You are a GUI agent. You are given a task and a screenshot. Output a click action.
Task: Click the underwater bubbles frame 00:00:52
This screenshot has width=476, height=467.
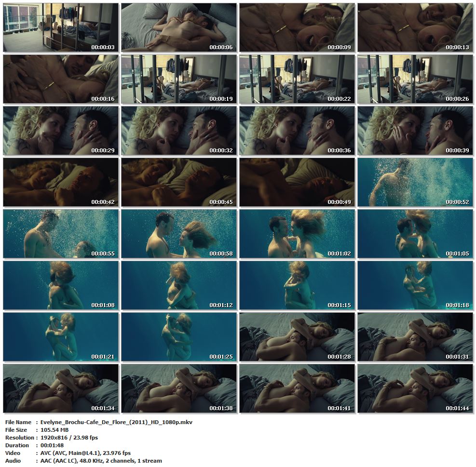point(415,182)
